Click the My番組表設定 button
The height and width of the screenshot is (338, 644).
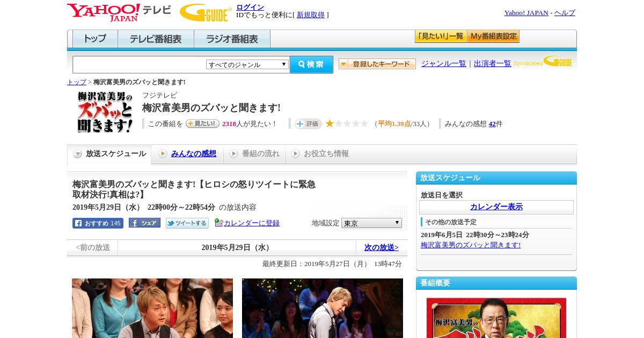click(x=493, y=36)
